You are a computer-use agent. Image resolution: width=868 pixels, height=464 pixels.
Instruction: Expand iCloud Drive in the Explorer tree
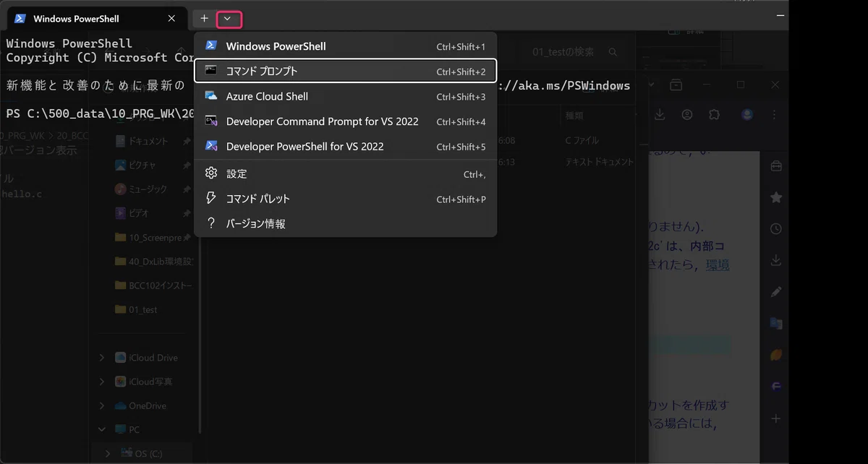coord(101,358)
